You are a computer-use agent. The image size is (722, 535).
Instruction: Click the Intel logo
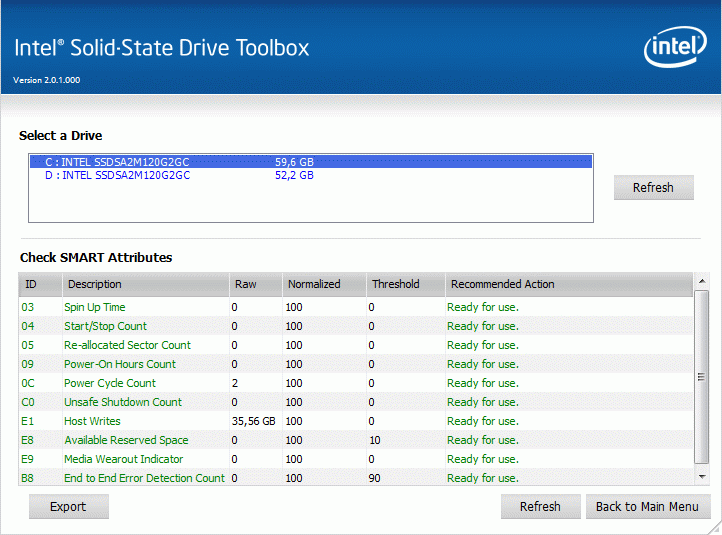tap(675, 47)
